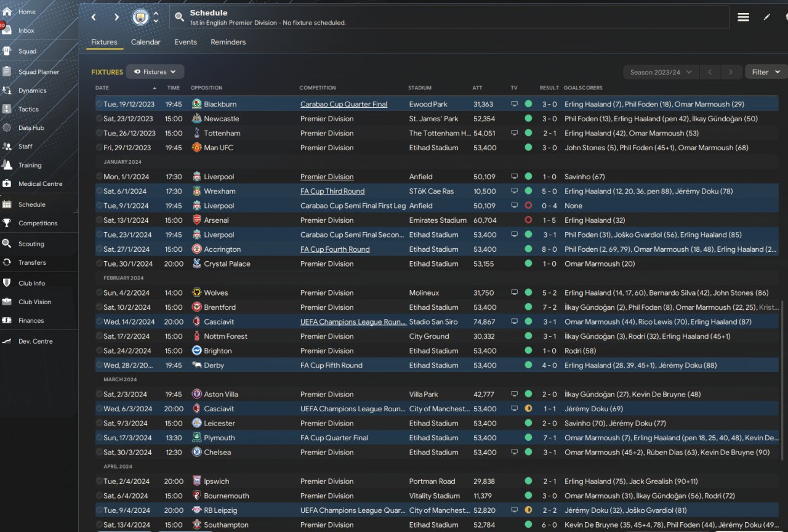
Task: Click the down chevron beside the club badge
Action: (156, 22)
